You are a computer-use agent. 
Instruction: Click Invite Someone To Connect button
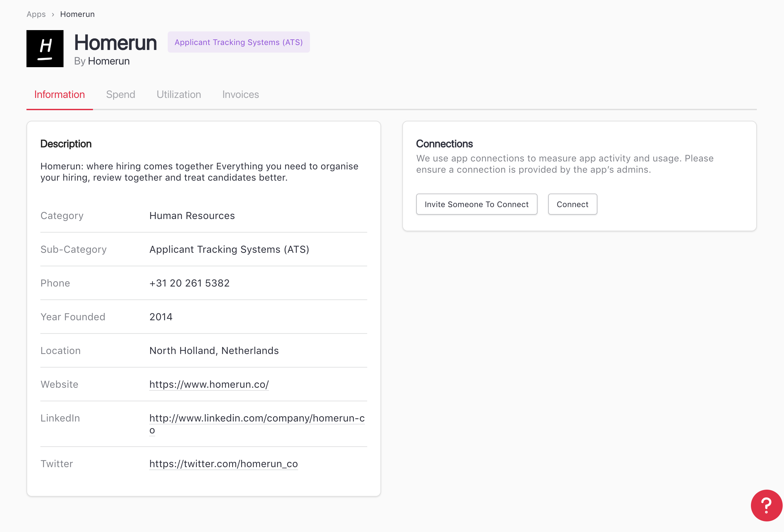coord(476,204)
